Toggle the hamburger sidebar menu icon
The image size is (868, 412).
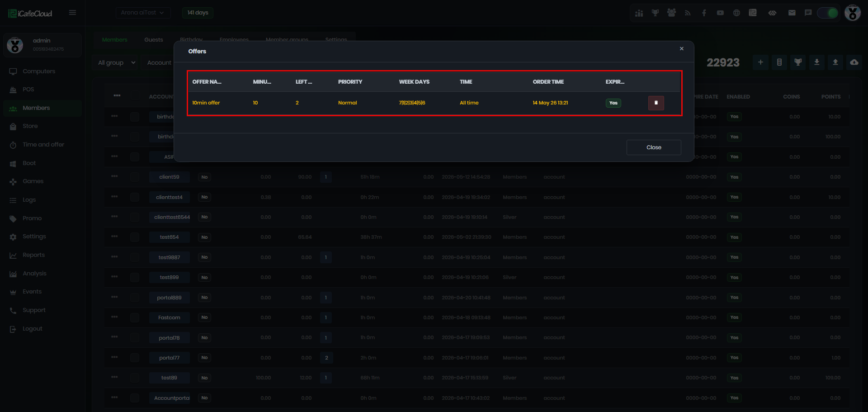72,13
